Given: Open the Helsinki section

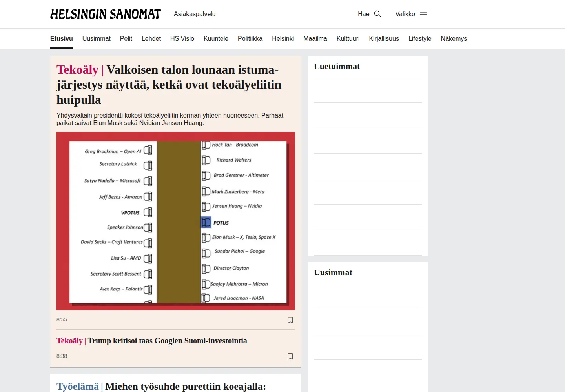Looking at the screenshot, I should [x=283, y=38].
